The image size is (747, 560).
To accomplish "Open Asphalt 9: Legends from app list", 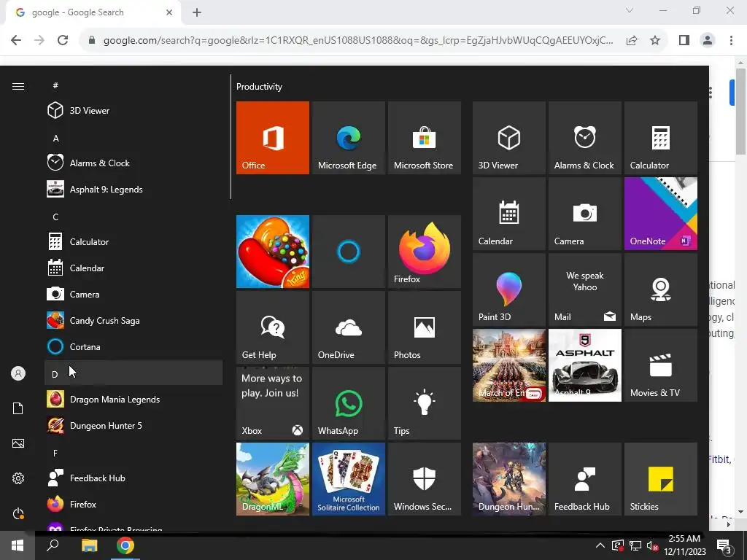I will coord(133,189).
